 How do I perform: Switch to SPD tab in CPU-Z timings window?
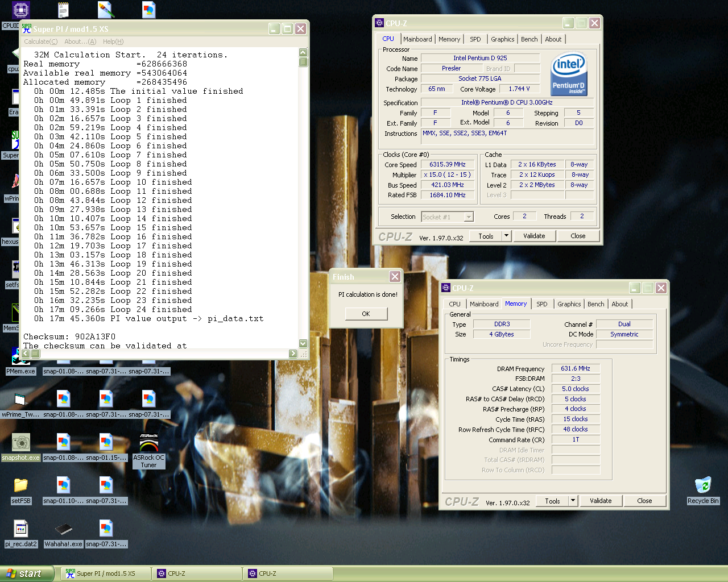tap(542, 304)
